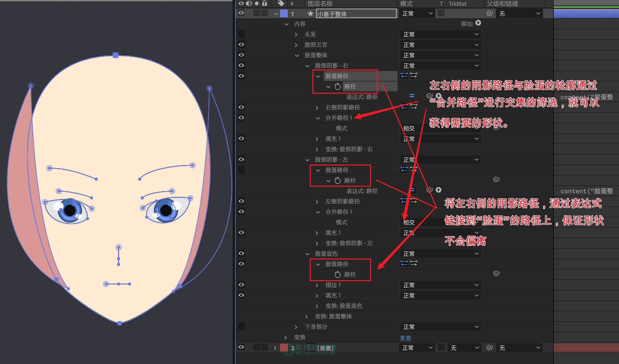Toggle visibility of the 头发 group
Image resolution: width=619 pixels, height=364 pixels.
[241, 34]
